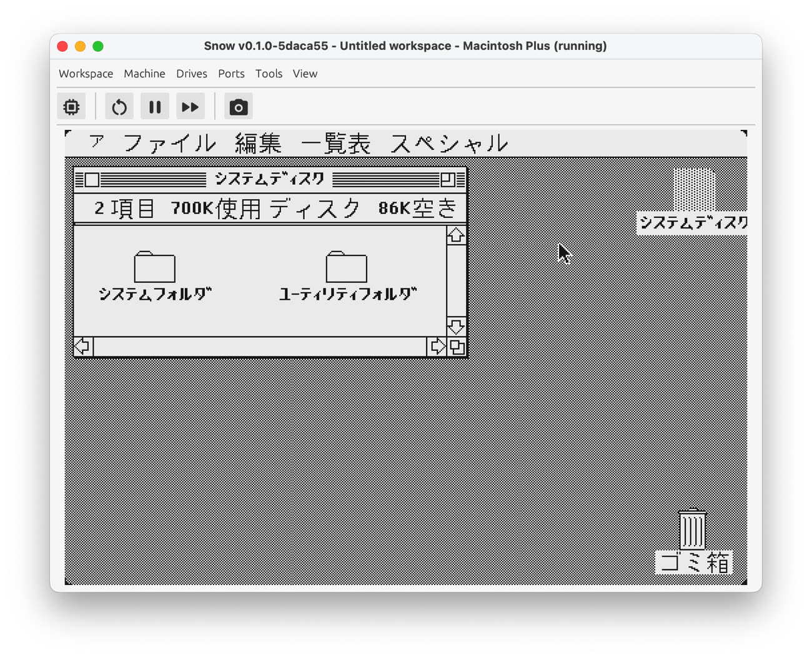This screenshot has width=812, height=658.
Task: Open the Ports menu
Action: pos(231,74)
